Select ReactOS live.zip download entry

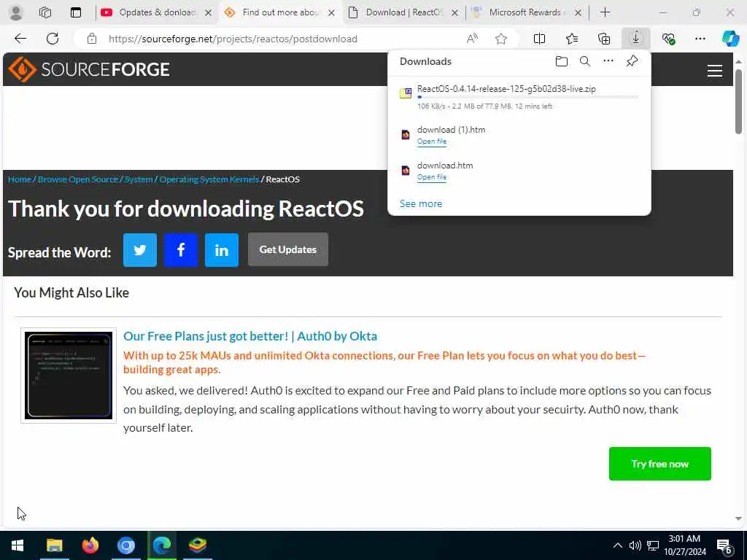(519, 97)
